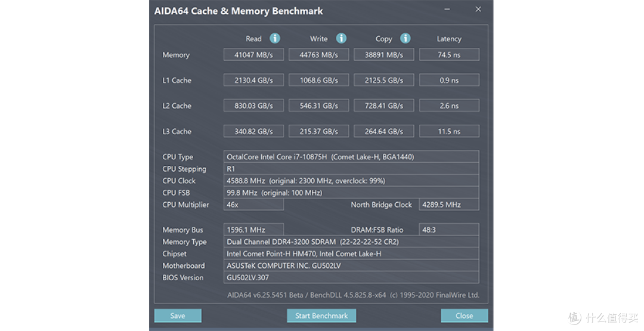Click the CPU Type field showing i7-10875H
This screenshot has width=644, height=331.
(x=351, y=157)
